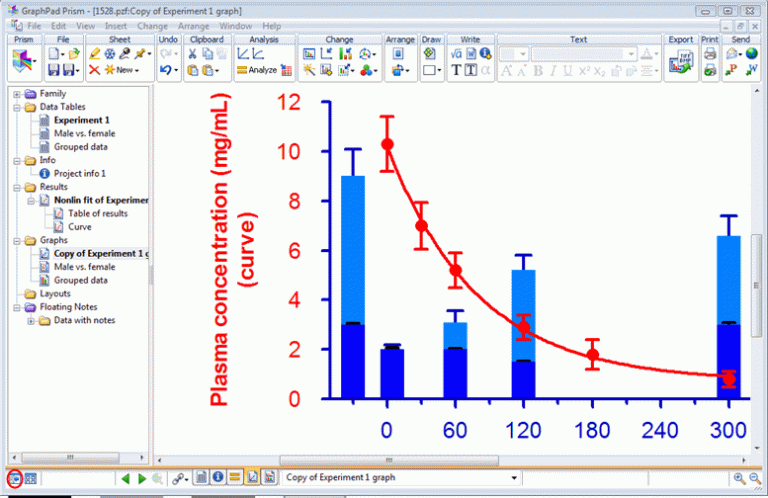Open the first fit-curve icon in Analysis
Screen dimensions: 768x498
(x=243, y=54)
